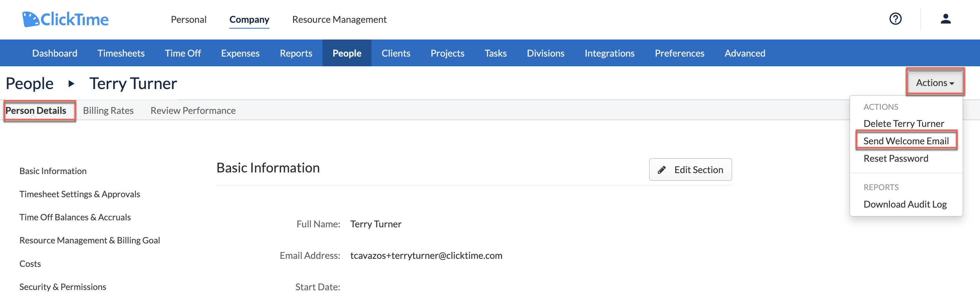Jump to Basic Information in sidebar

pyautogui.click(x=53, y=171)
